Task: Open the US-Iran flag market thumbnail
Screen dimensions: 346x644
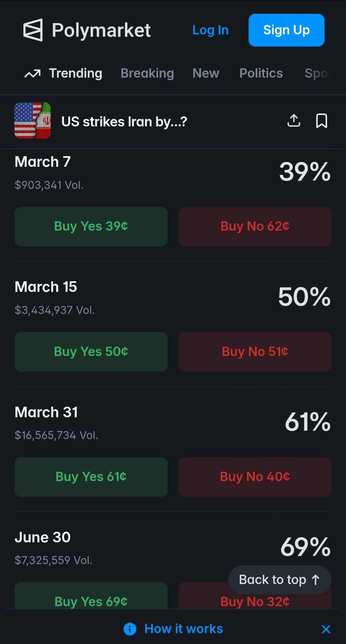Action: pos(33,120)
